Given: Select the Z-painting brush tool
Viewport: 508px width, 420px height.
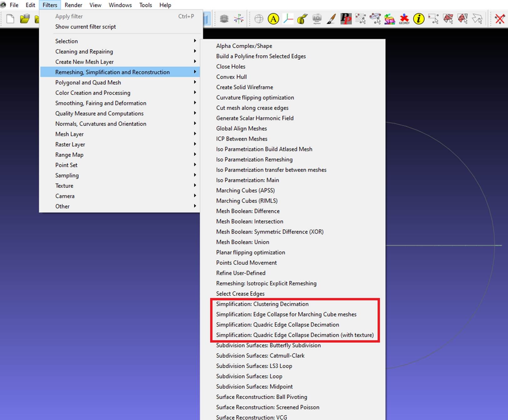Looking at the screenshot, I should point(331,19).
